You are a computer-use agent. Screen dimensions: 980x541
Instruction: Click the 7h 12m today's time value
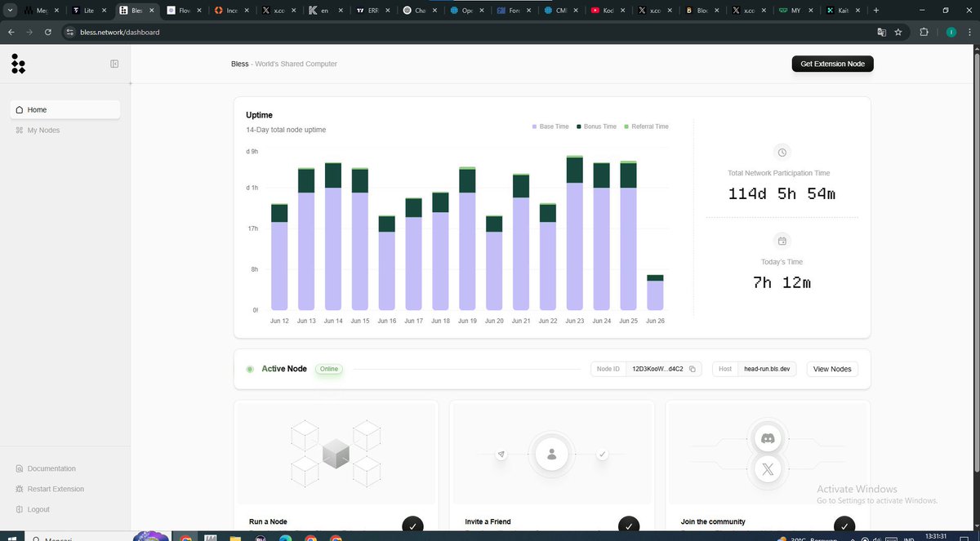[782, 282]
